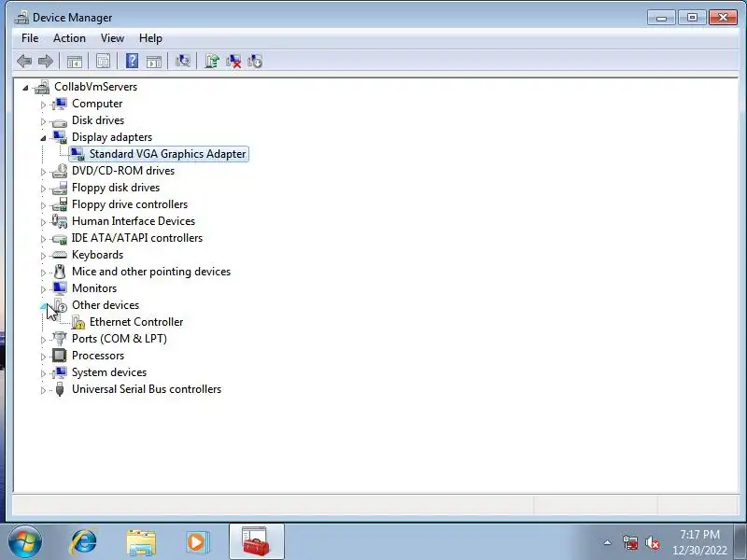Select the Other devices label

(106, 305)
